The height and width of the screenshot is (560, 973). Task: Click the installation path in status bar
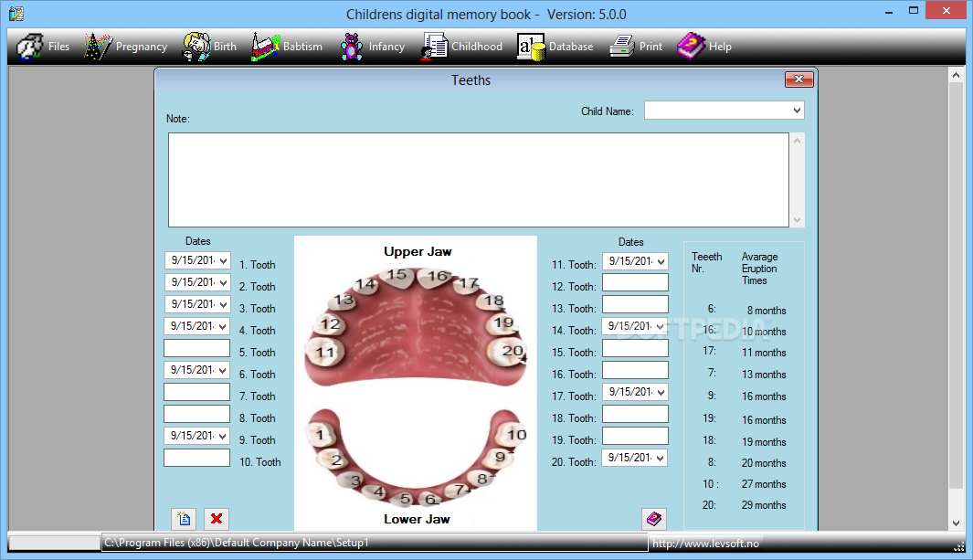tap(237, 543)
